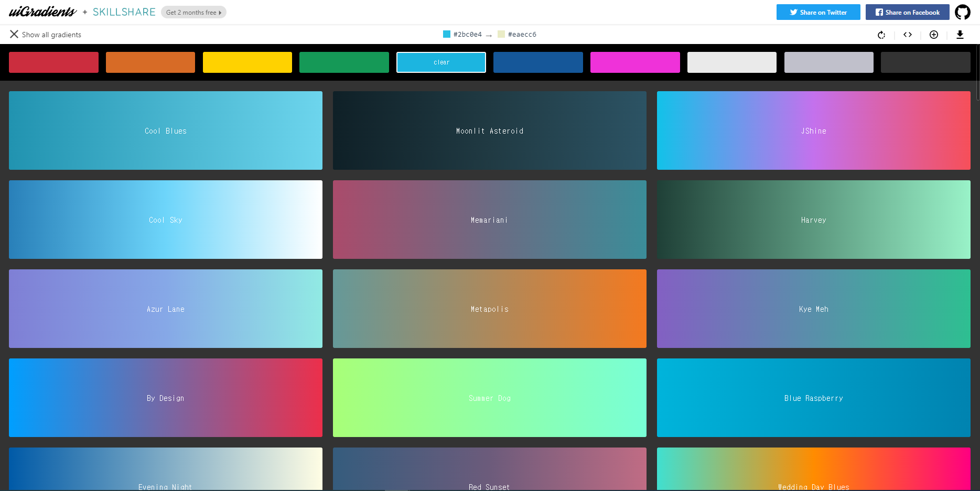The image size is (980, 491).
Task: Select the orange color filter swatch
Action: tap(150, 62)
